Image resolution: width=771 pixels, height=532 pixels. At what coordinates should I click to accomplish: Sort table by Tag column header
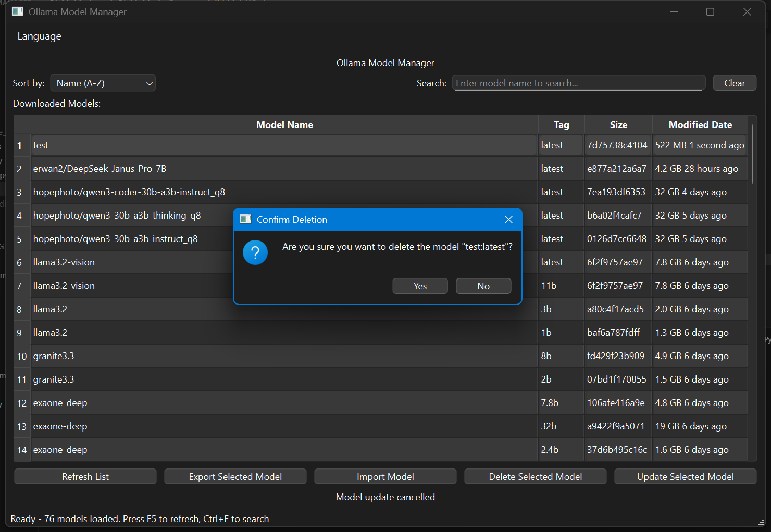[x=561, y=125]
